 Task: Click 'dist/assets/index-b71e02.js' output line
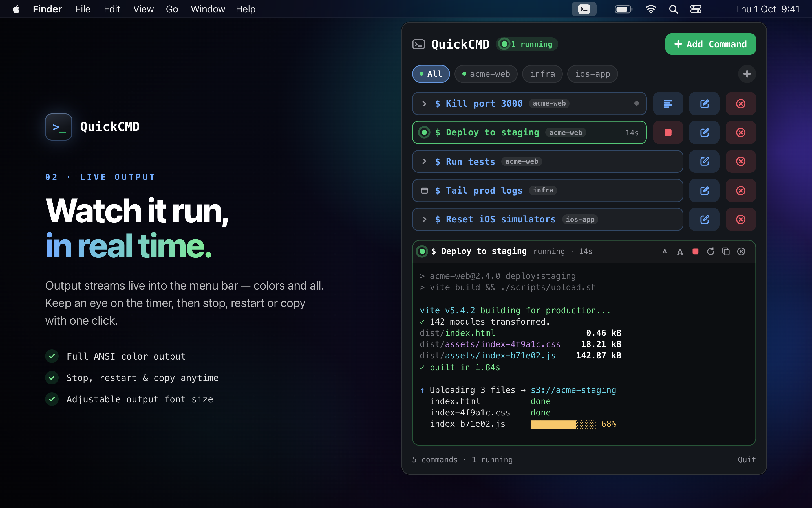coord(487,356)
